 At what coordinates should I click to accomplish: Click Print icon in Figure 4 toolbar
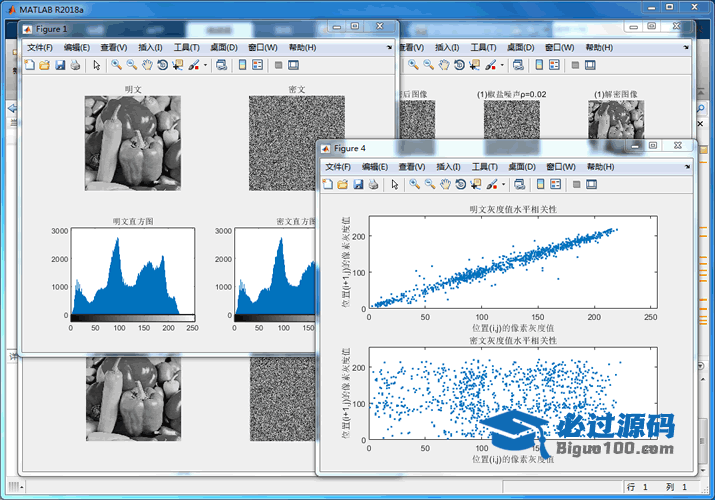[373, 184]
